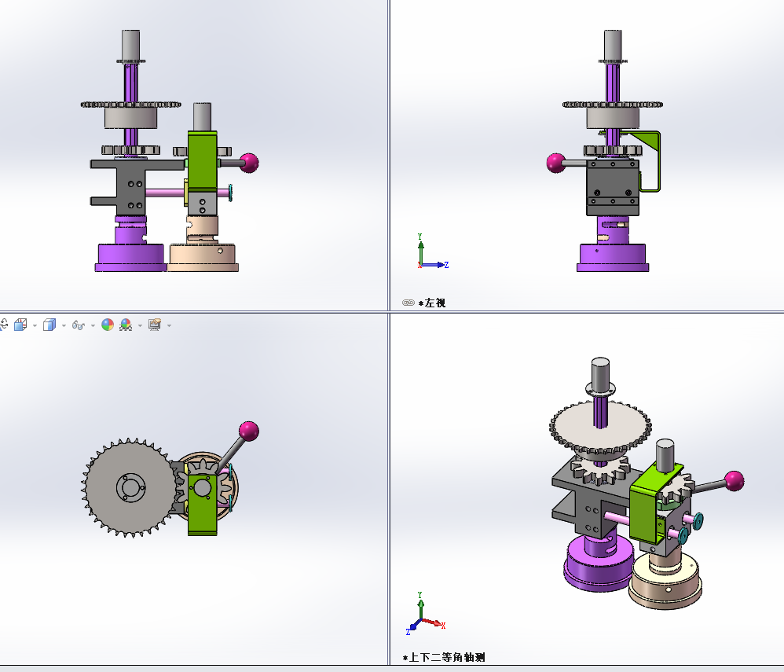Select the Display Style cube icon
Image resolution: width=784 pixels, height=672 pixels.
(49, 325)
